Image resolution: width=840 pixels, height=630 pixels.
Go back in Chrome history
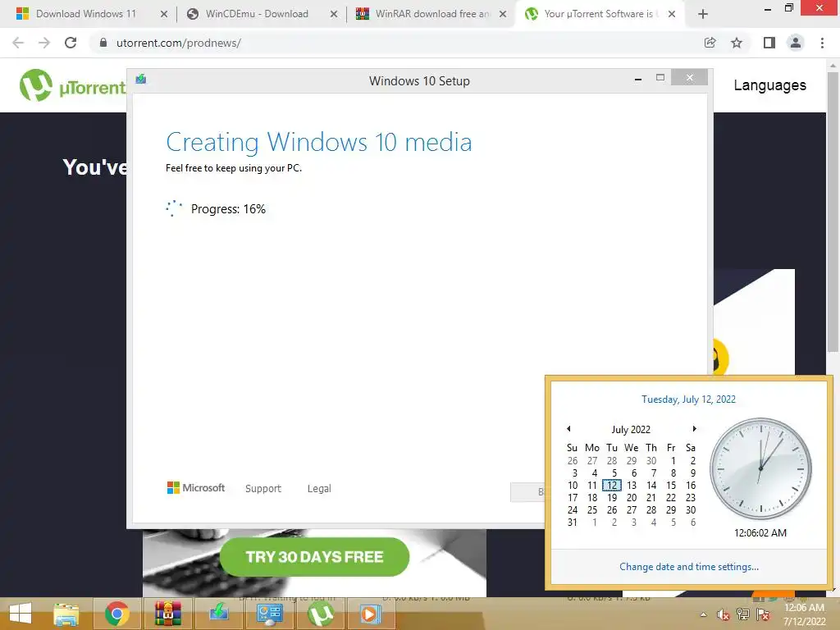tap(18, 43)
